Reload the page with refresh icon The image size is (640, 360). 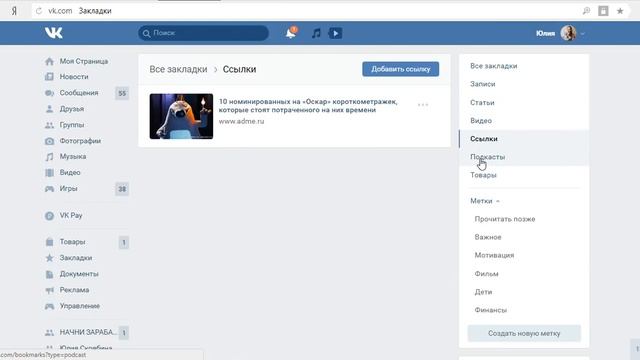click(39, 11)
